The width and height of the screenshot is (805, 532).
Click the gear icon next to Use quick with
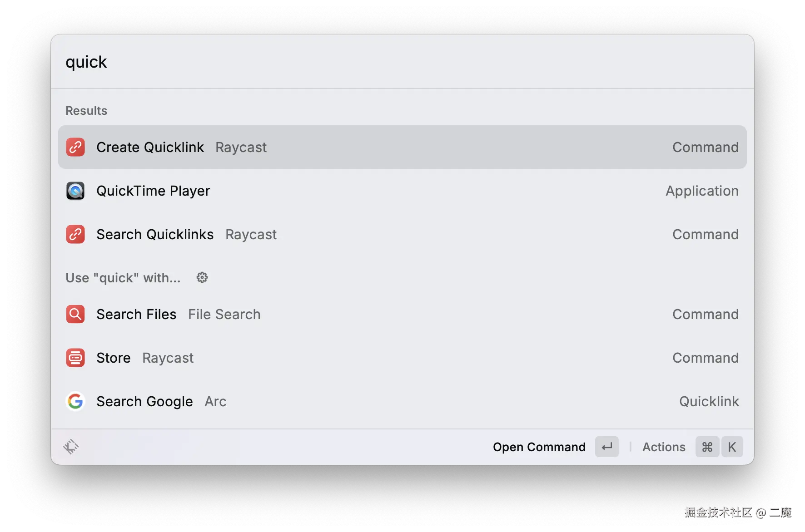(x=202, y=277)
